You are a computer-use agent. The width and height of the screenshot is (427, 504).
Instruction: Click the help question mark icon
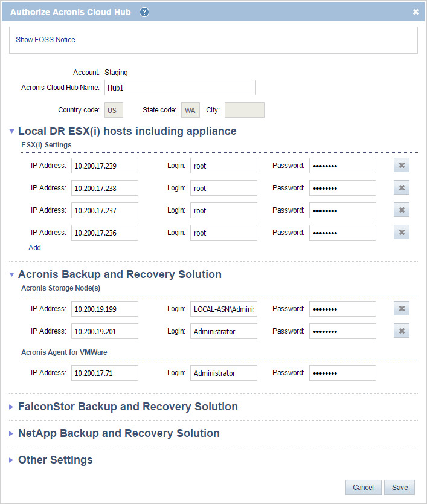tap(144, 12)
